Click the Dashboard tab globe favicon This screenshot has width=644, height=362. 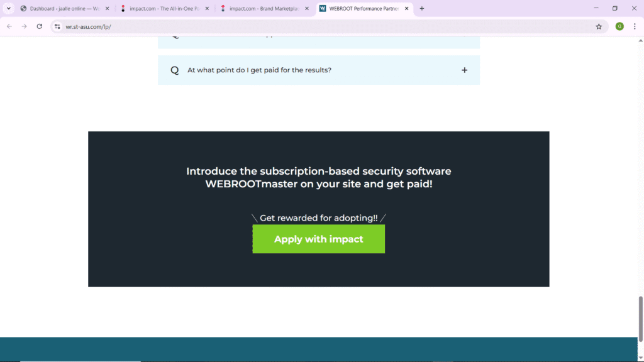tap(23, 8)
